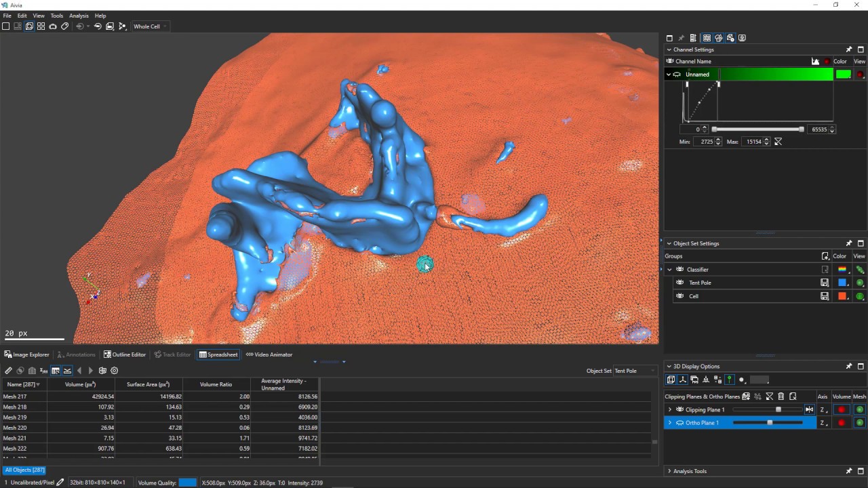The width and height of the screenshot is (868, 488).
Task: Click the flip icon for Clipping Plane 1
Action: 809,409
